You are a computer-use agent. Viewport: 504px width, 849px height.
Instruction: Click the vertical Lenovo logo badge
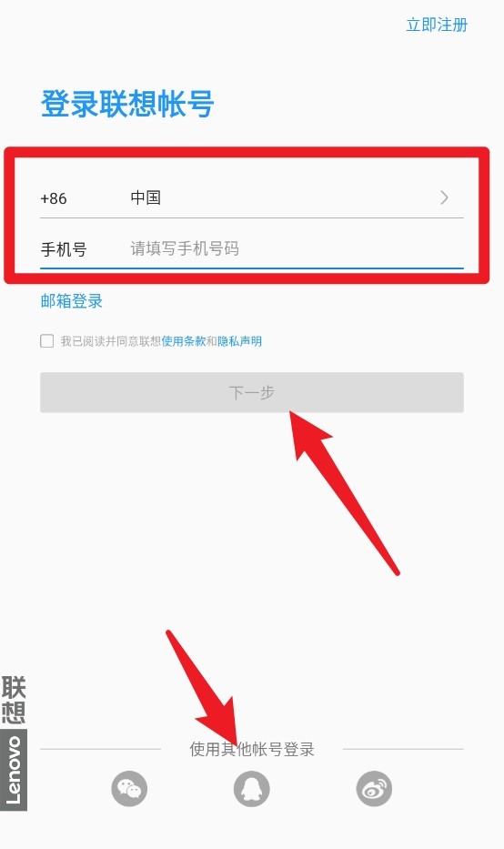pyautogui.click(x=14, y=770)
